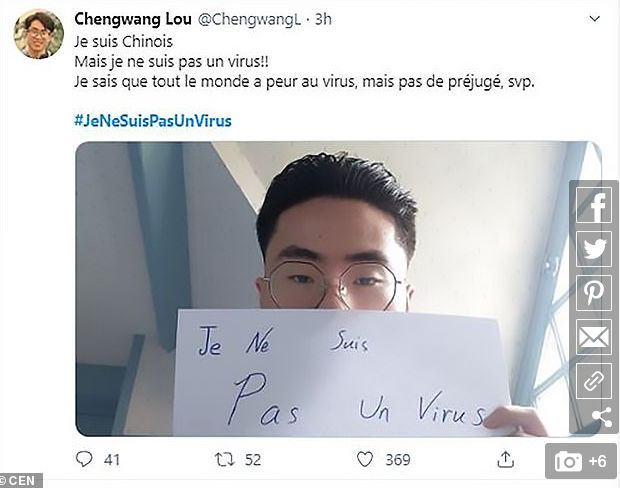Open generic share icon at sidebar bottom
This screenshot has height=488, width=620.
click(x=602, y=417)
